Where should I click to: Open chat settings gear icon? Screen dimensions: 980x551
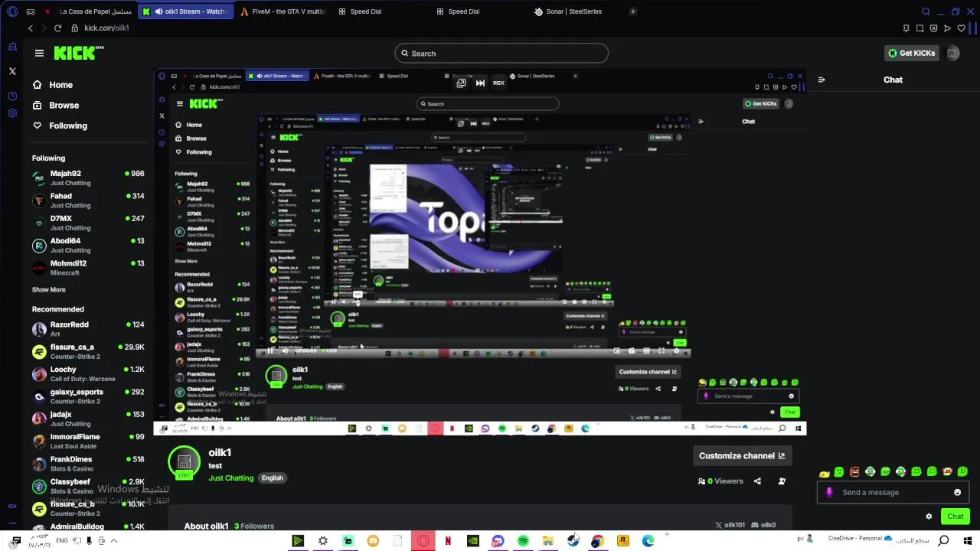[929, 517]
